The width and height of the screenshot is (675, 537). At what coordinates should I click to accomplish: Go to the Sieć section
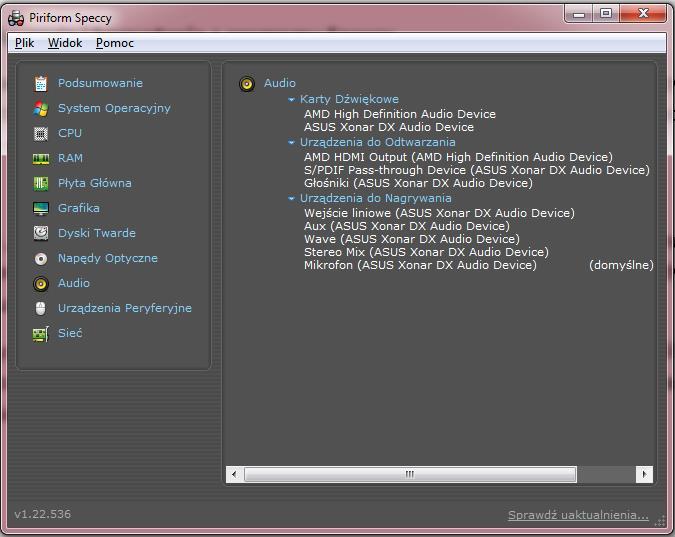pyautogui.click(x=70, y=333)
